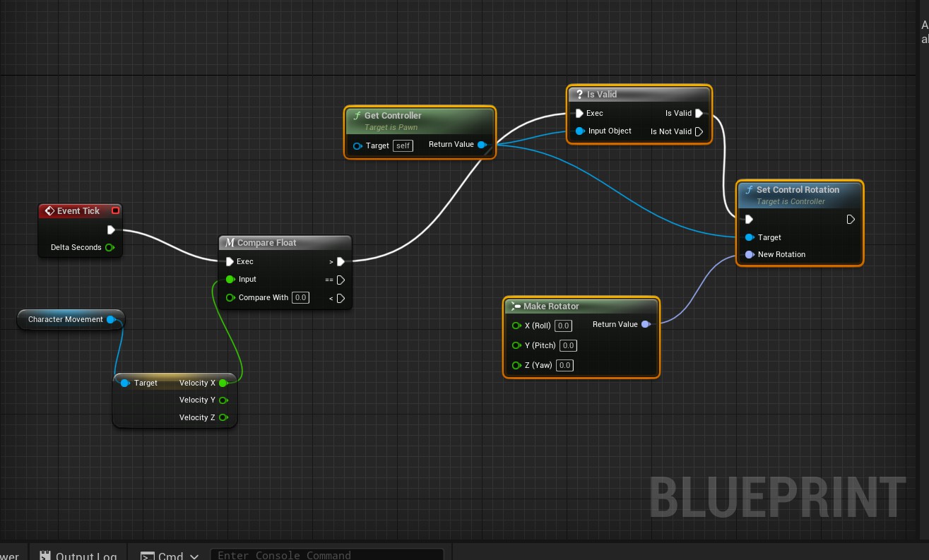
Task: Click the Is Not Valid exec pin
Action: click(x=699, y=131)
